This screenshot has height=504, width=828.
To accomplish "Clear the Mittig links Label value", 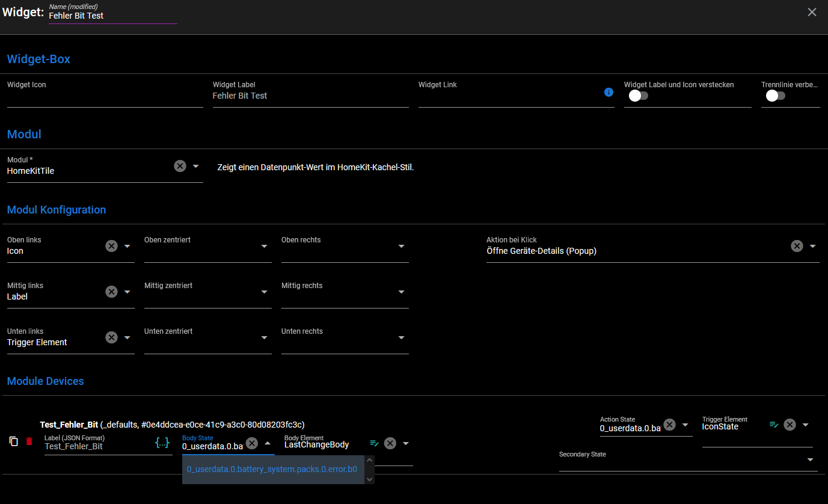I will (x=111, y=292).
